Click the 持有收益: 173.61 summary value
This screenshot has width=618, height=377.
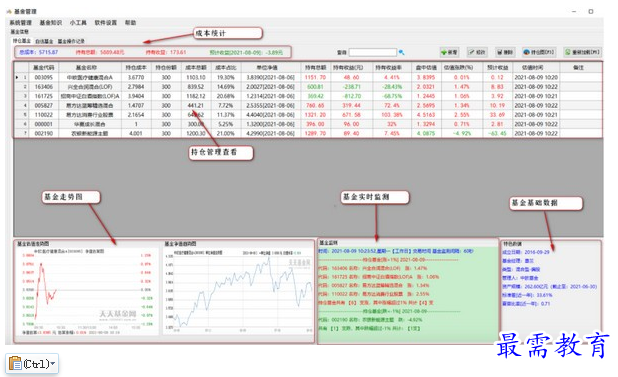point(166,52)
